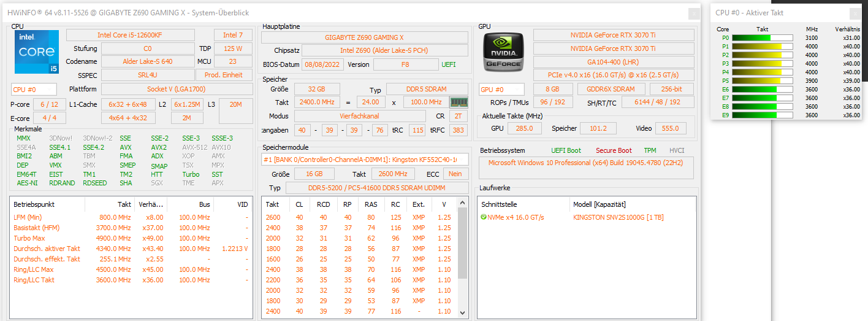Click the E6 core clock bar
Image resolution: width=868 pixels, height=321 pixels.
coord(763,89)
